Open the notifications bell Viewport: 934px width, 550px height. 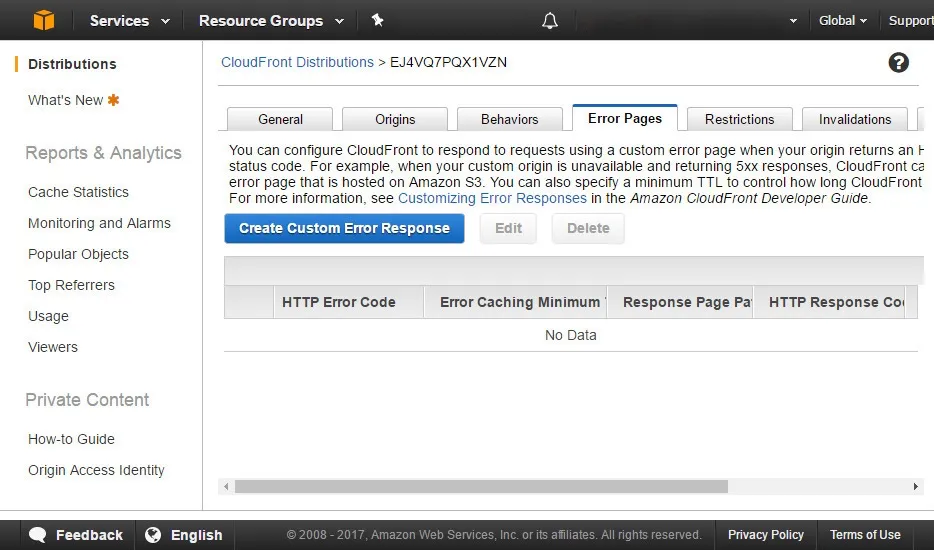click(550, 21)
